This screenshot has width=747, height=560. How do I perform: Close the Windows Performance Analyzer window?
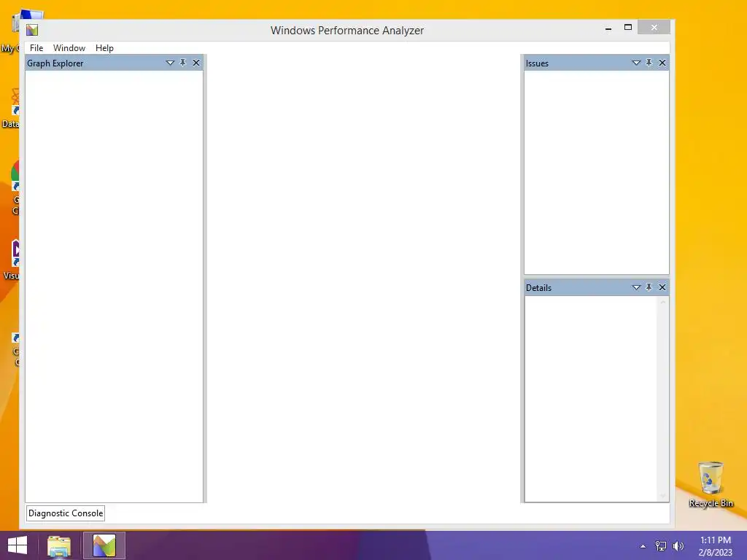(654, 28)
